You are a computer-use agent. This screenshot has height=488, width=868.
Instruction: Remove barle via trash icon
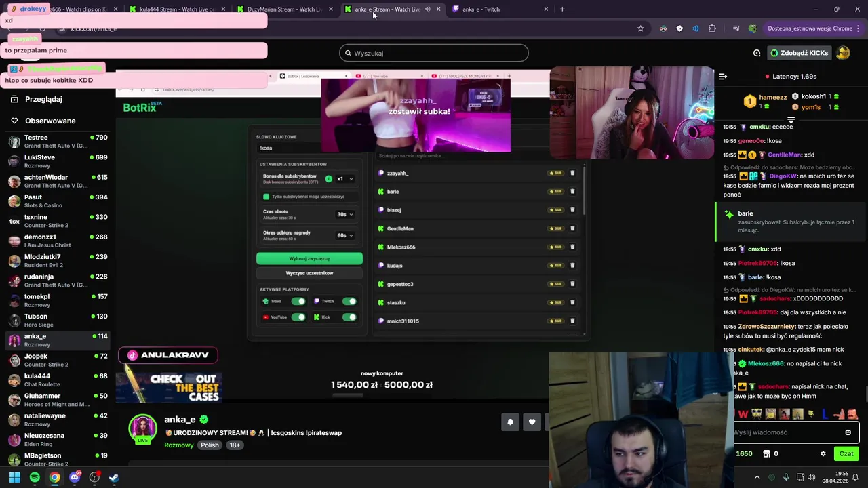pos(572,191)
